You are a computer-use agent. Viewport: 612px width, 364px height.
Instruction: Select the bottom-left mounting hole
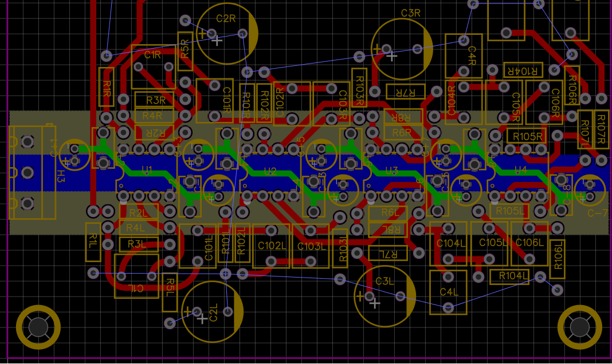[38, 327]
